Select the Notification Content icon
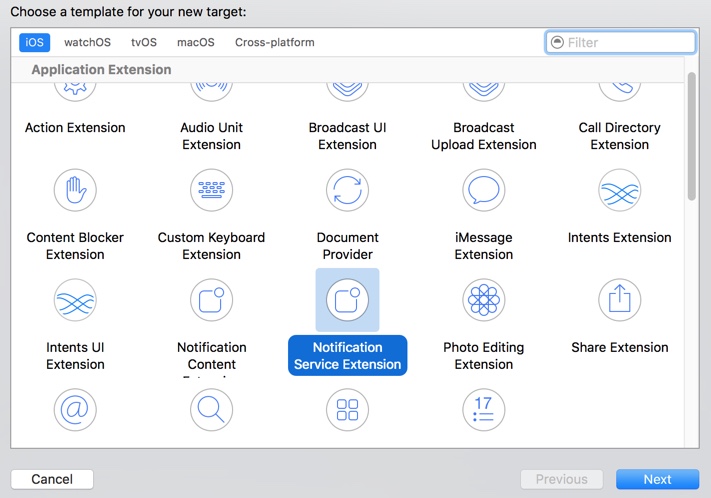Screen dimensions: 711x498 (x=211, y=300)
